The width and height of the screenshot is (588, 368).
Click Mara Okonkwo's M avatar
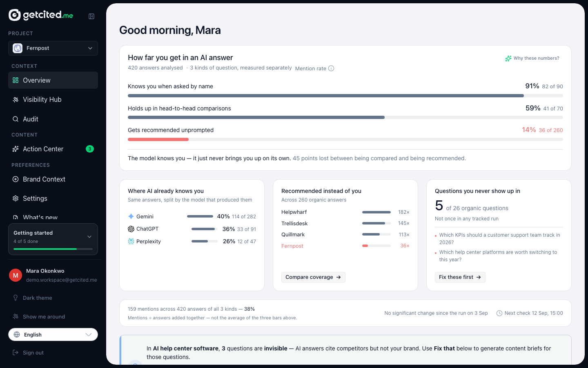16,275
